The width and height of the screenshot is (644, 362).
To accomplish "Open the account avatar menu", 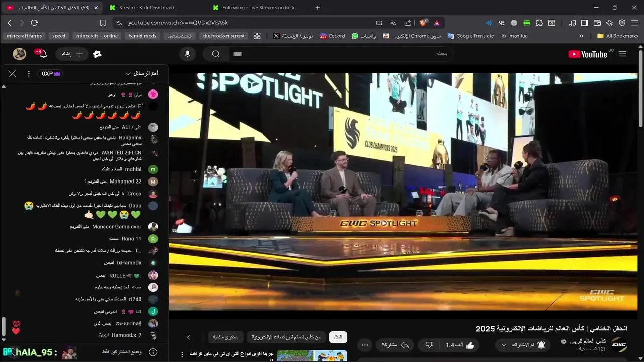I will pos(19,54).
